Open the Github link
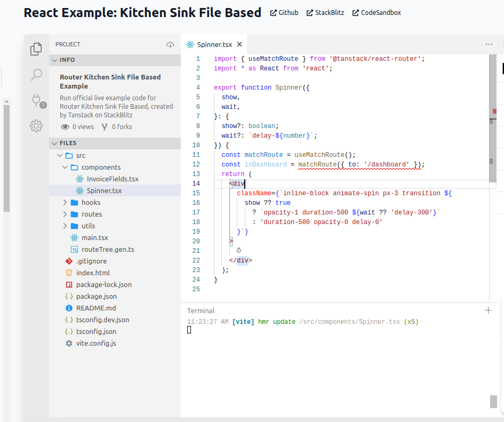The width and height of the screenshot is (504, 422). [284, 13]
